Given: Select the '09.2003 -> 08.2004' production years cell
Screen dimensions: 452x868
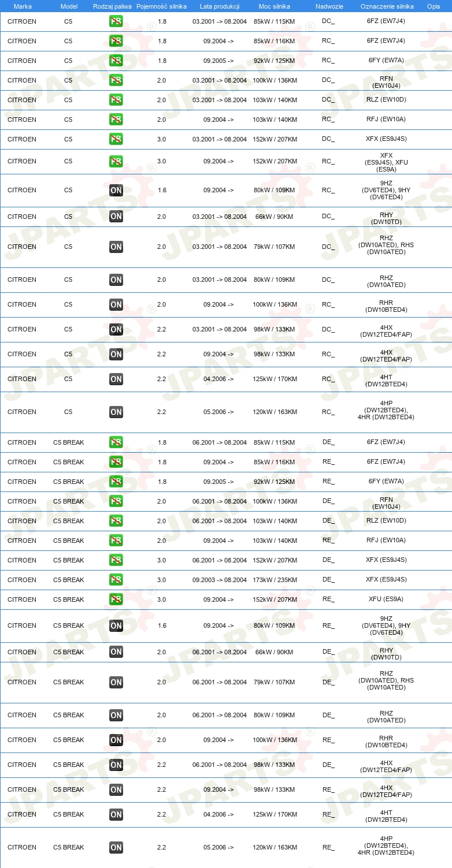Looking at the screenshot, I should tap(220, 580).
